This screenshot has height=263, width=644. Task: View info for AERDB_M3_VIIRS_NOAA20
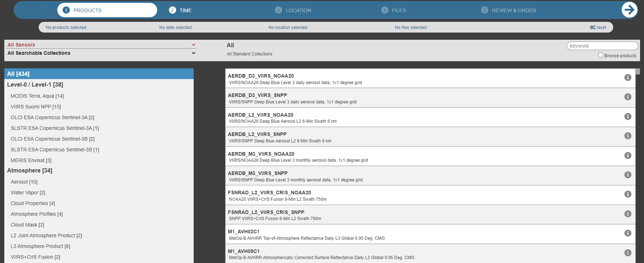coord(628,156)
